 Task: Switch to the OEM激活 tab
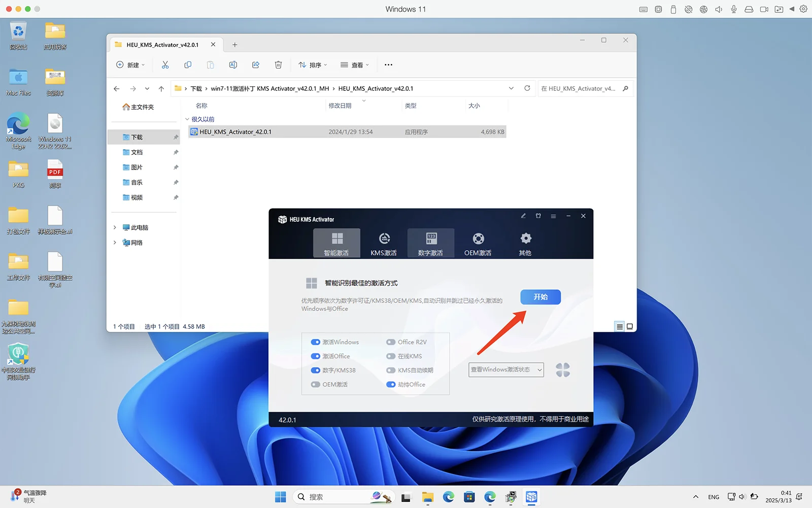tap(478, 243)
